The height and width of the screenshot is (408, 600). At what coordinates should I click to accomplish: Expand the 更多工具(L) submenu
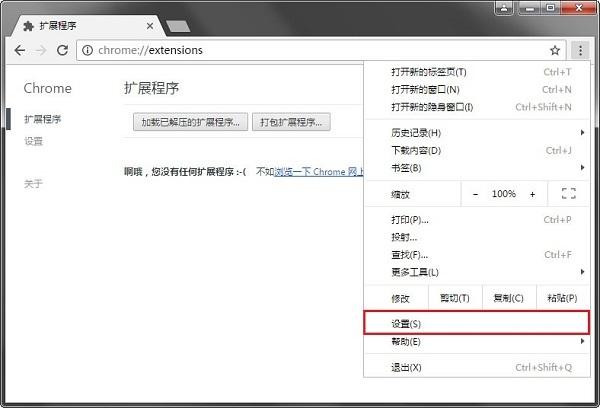point(476,273)
